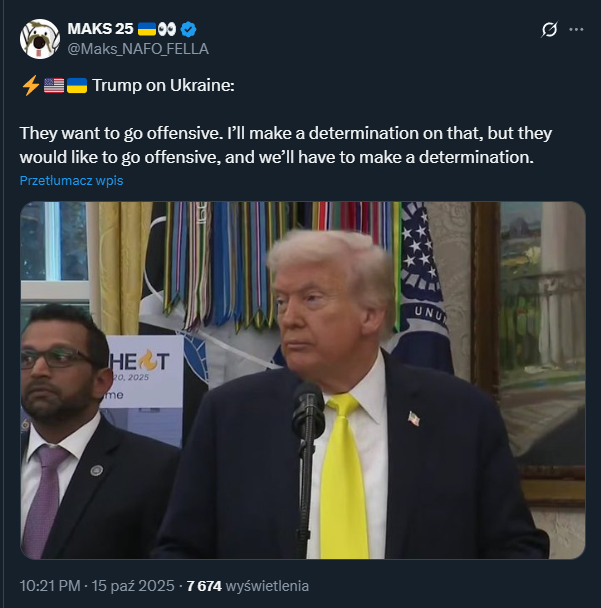The image size is (601, 608).
Task: Open the 7 674 wyświetlenia view count
Action: click(x=248, y=586)
